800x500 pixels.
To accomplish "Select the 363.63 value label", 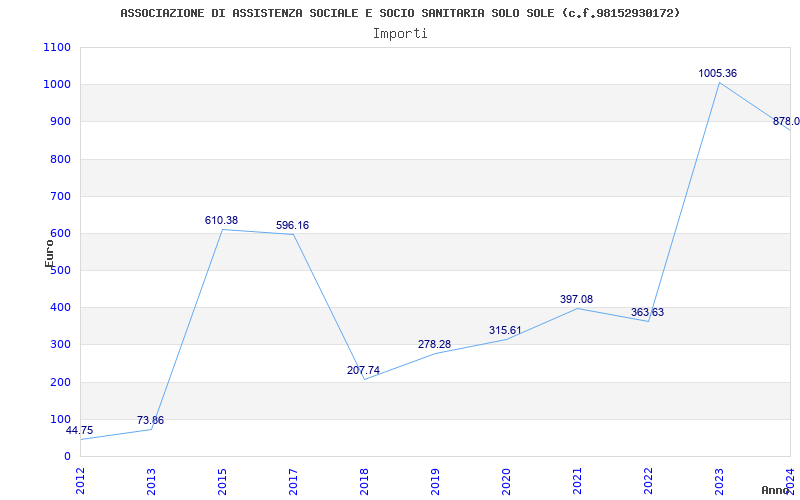I will coord(647,312).
